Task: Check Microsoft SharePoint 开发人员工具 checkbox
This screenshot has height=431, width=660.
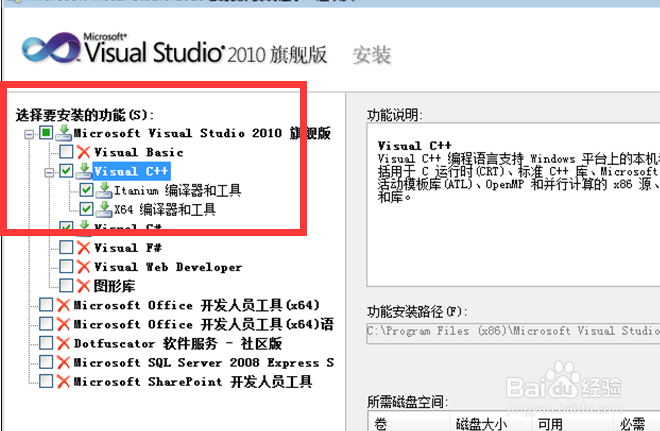Action: coord(46,381)
